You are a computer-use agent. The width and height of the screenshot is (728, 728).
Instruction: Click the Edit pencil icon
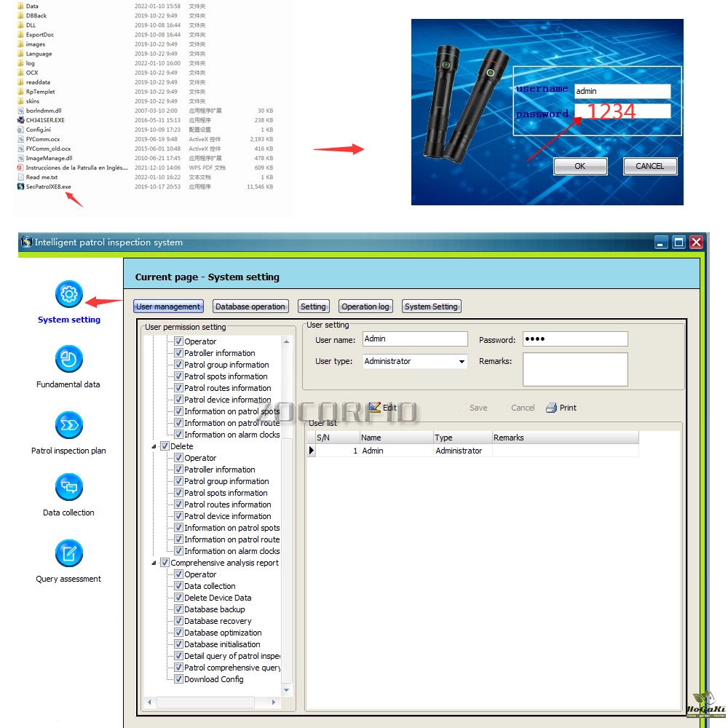click(x=375, y=408)
